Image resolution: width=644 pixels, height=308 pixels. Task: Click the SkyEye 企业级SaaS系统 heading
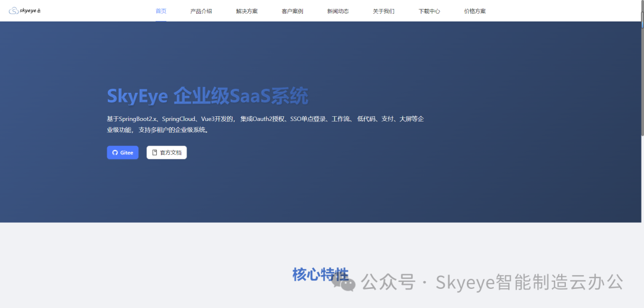(x=208, y=97)
